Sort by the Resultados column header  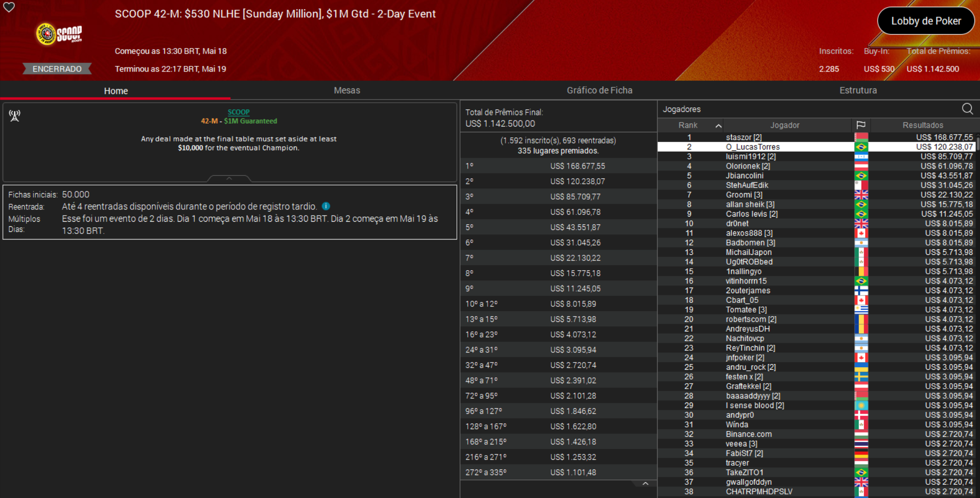click(x=923, y=125)
